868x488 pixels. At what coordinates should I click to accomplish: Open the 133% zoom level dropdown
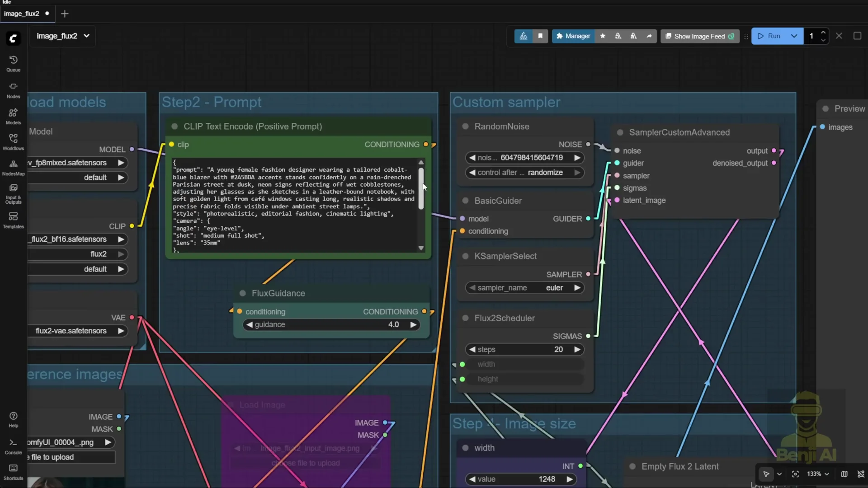tap(817, 474)
